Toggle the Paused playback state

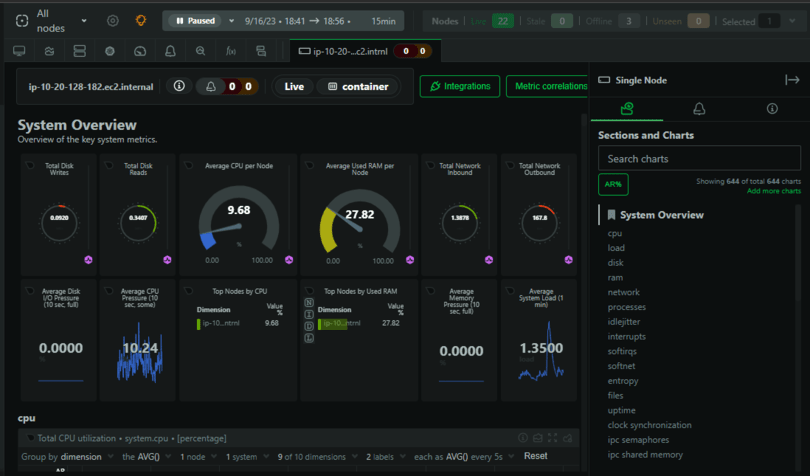(195, 21)
